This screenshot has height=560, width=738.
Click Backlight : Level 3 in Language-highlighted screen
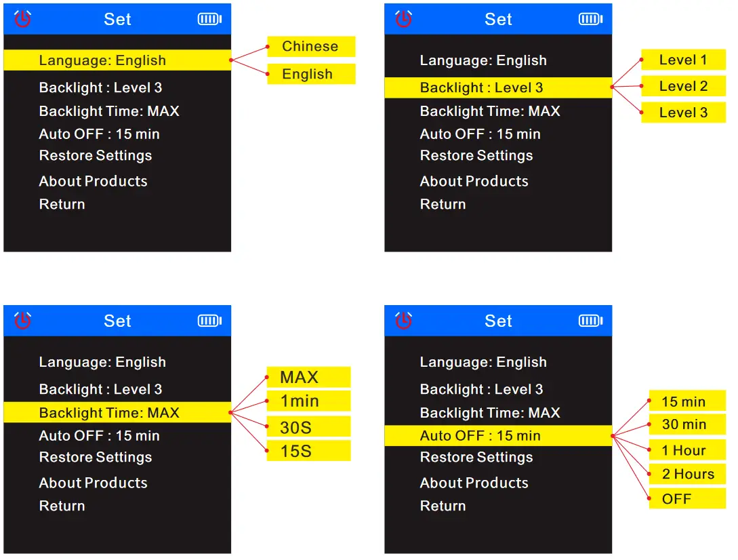pyautogui.click(x=101, y=87)
